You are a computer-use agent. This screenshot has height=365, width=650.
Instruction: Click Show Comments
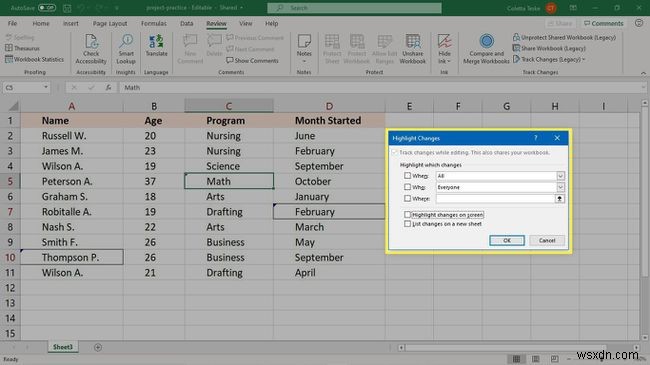[x=252, y=61]
